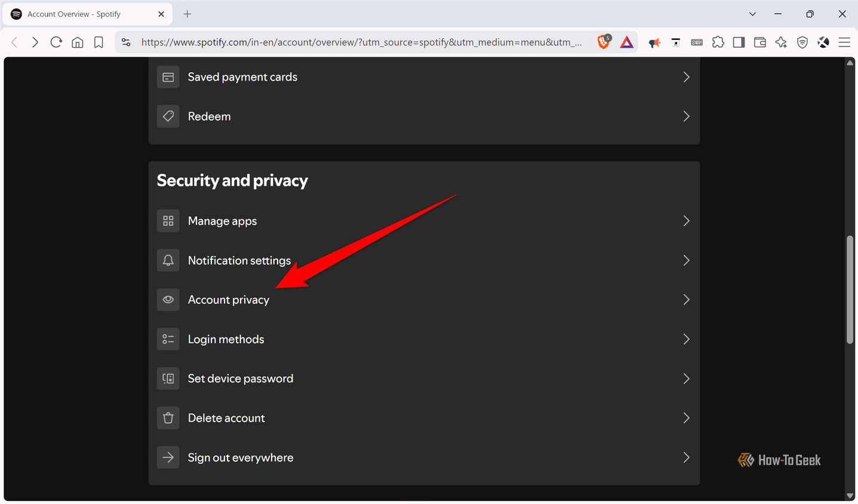Reload the Spotify account page

[x=56, y=42]
